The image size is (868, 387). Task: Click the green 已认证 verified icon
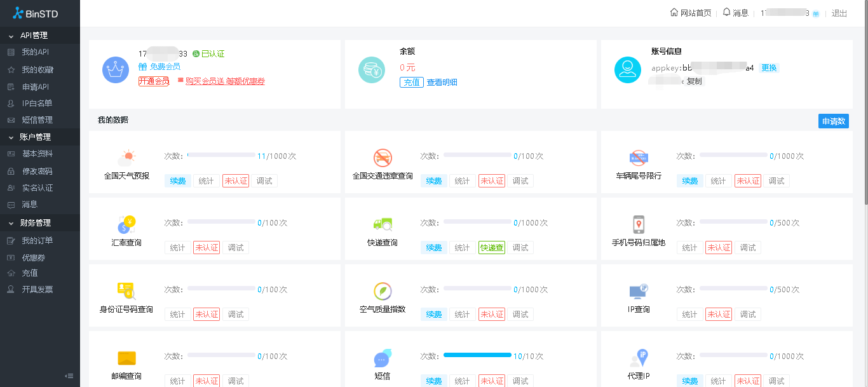pyautogui.click(x=196, y=54)
